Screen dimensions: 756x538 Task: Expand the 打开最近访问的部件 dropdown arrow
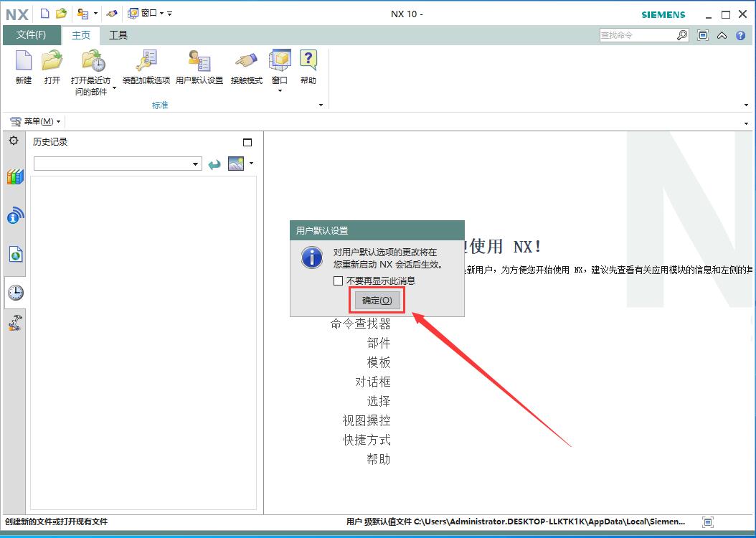[x=114, y=90]
